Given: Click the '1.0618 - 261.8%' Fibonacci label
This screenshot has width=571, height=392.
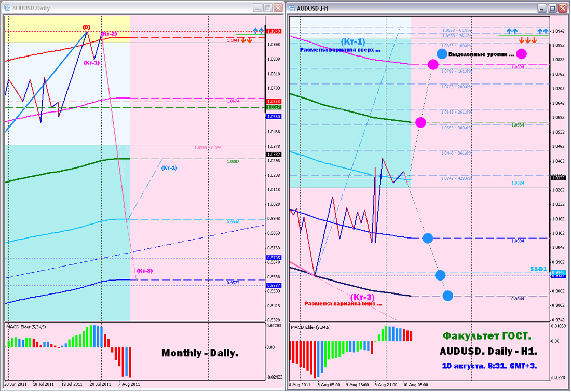Looking at the screenshot, I should pyautogui.click(x=457, y=113).
